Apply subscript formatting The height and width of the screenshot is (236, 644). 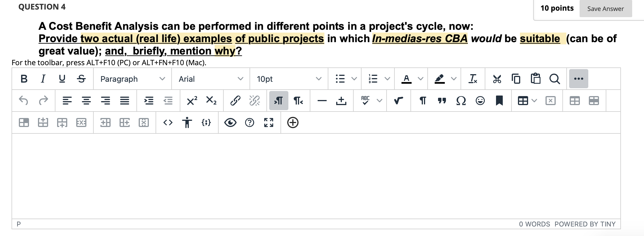211,101
